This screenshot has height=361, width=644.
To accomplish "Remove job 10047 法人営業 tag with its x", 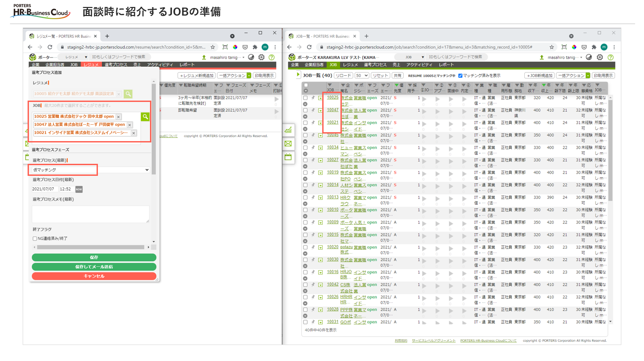I will coord(130,125).
